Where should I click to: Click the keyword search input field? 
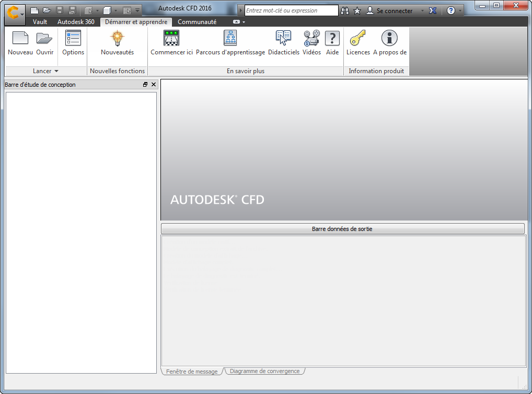tap(292, 10)
